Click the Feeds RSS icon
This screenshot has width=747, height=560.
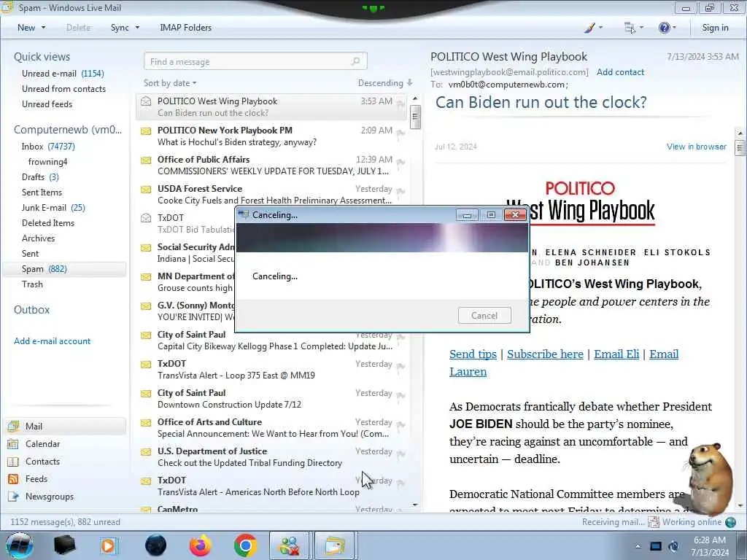pos(13,478)
